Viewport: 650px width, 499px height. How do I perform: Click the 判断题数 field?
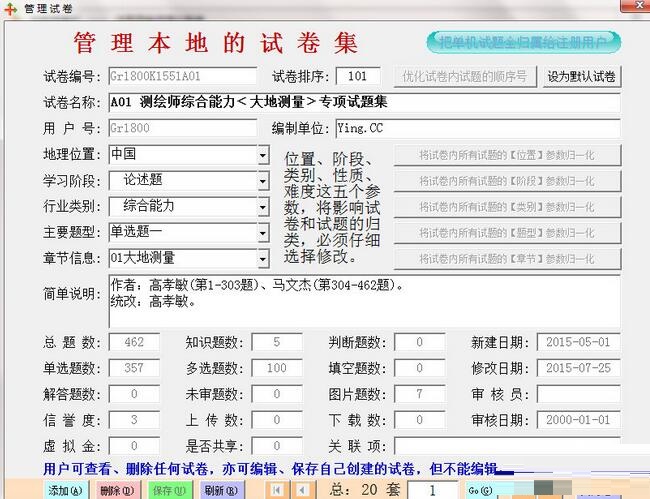tap(420, 342)
